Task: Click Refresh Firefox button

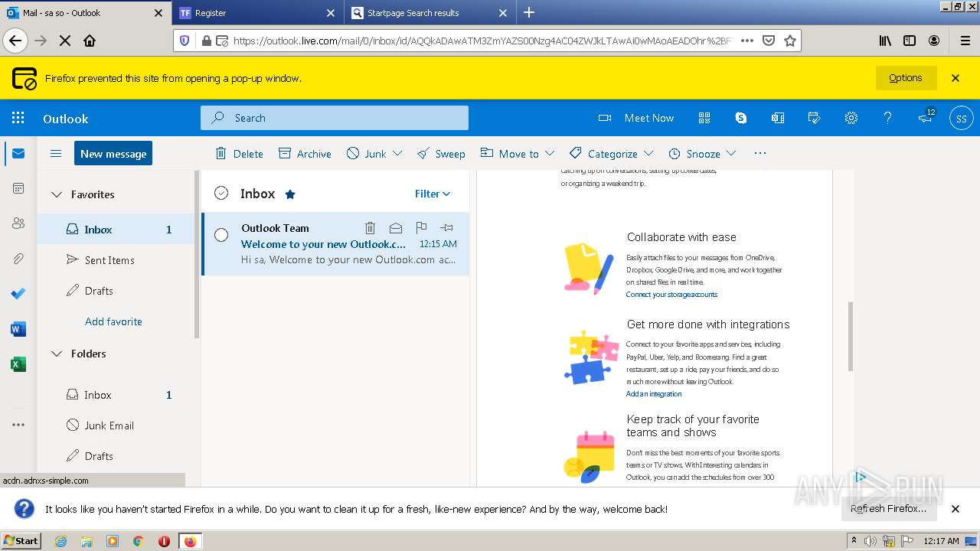Action: click(x=888, y=509)
